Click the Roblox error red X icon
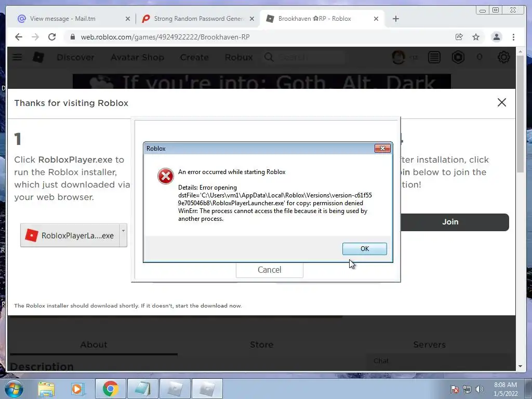Viewport: 532px width, 399px height. [x=166, y=176]
